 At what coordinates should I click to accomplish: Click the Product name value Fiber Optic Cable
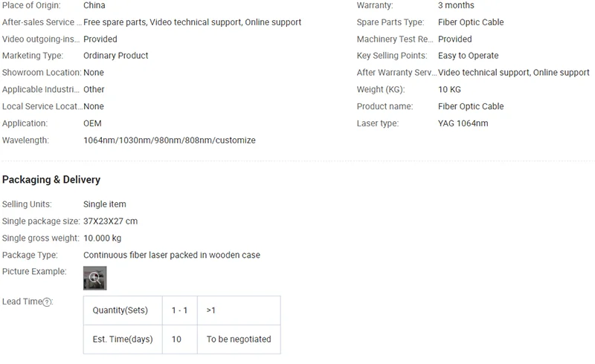click(471, 107)
